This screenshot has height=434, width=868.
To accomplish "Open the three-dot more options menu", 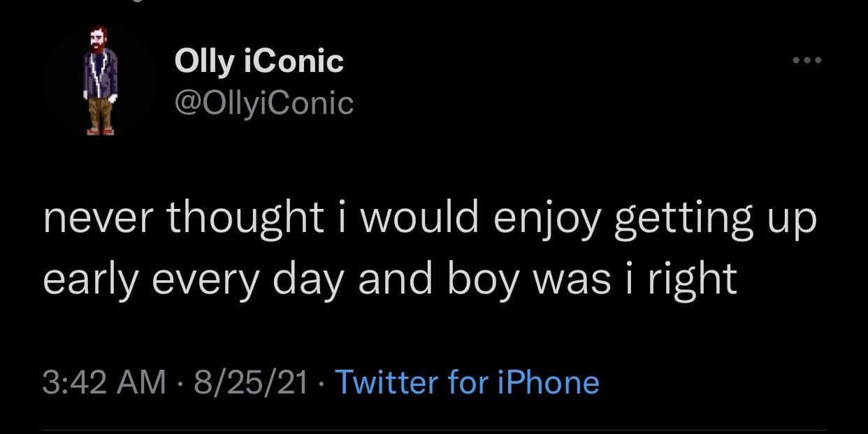I will point(808,60).
